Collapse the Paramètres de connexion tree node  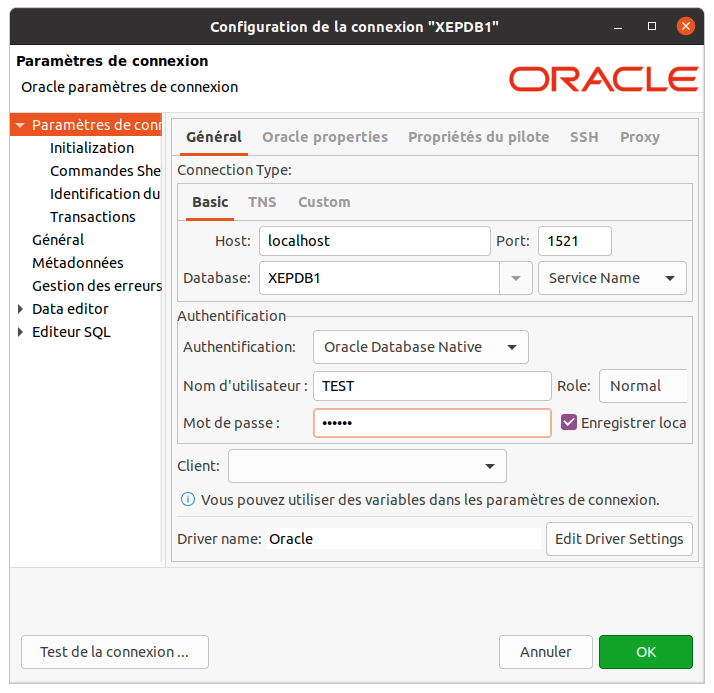(21, 125)
